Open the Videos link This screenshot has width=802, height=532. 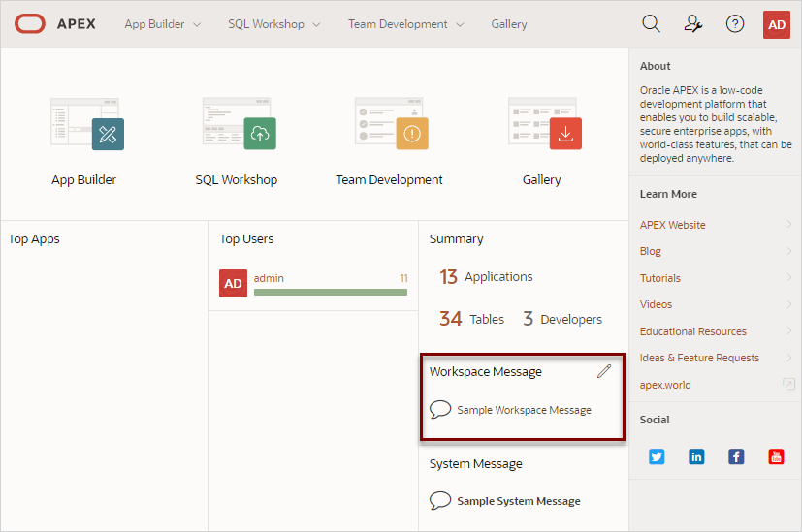point(656,304)
